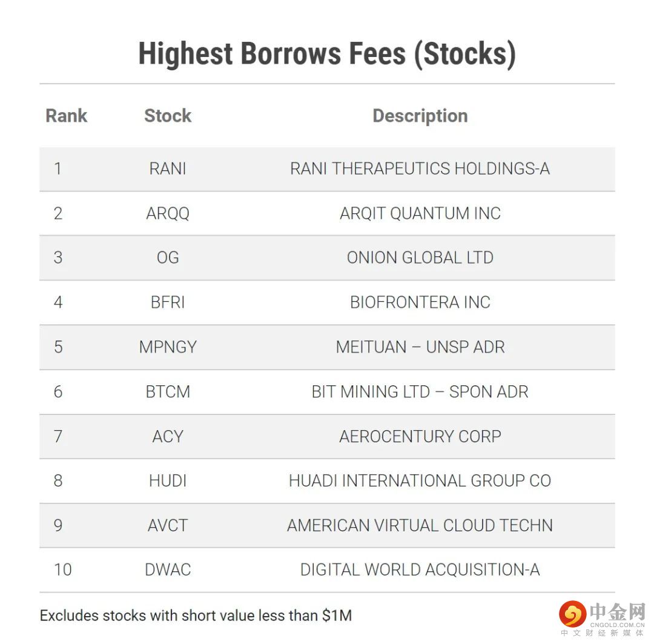Screen dimensions: 654x644
Task: Click the Description column header
Action: (x=420, y=116)
